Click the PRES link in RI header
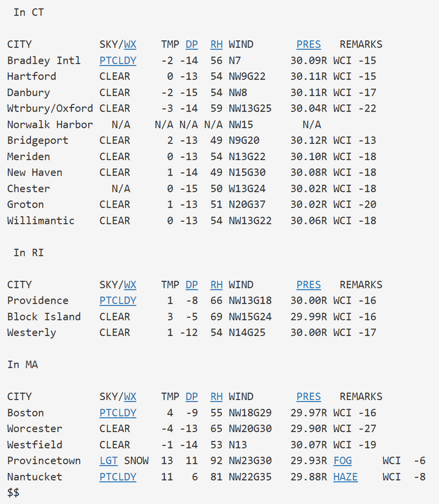This screenshot has height=504, width=439. tap(309, 284)
